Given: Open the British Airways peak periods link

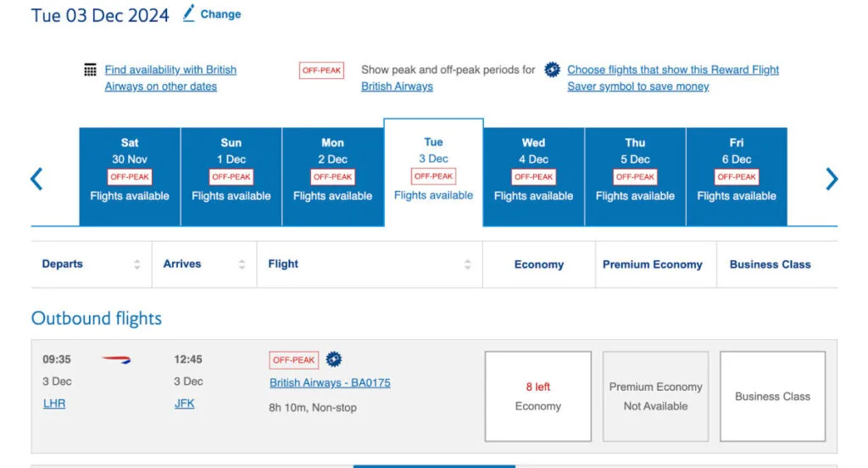Looking at the screenshot, I should click(397, 86).
